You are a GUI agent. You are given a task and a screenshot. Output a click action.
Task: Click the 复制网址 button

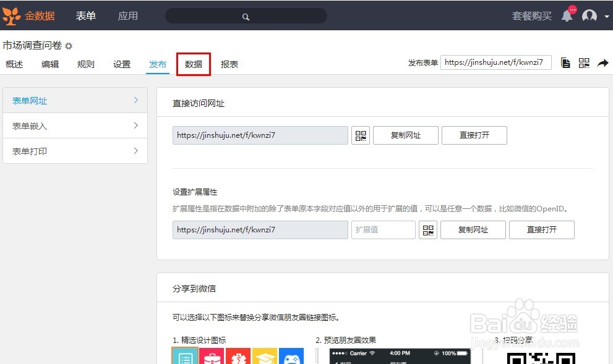point(405,135)
